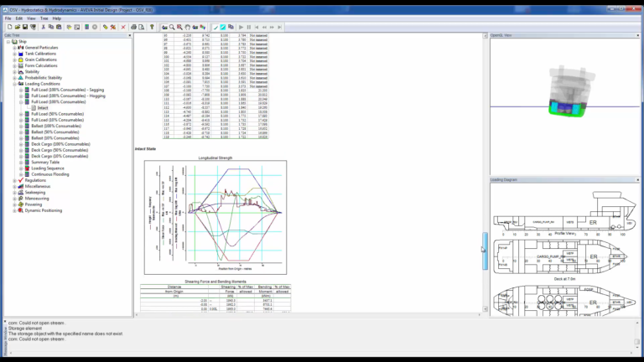Click the Longitudinal Strength chart
Screen dimensions: 644x362
point(216,217)
